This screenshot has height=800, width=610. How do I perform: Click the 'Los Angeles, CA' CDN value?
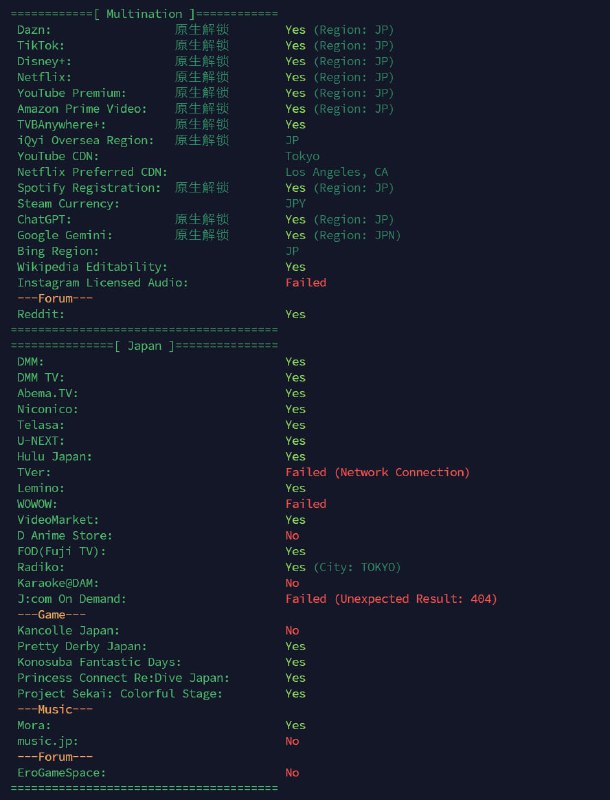337,172
